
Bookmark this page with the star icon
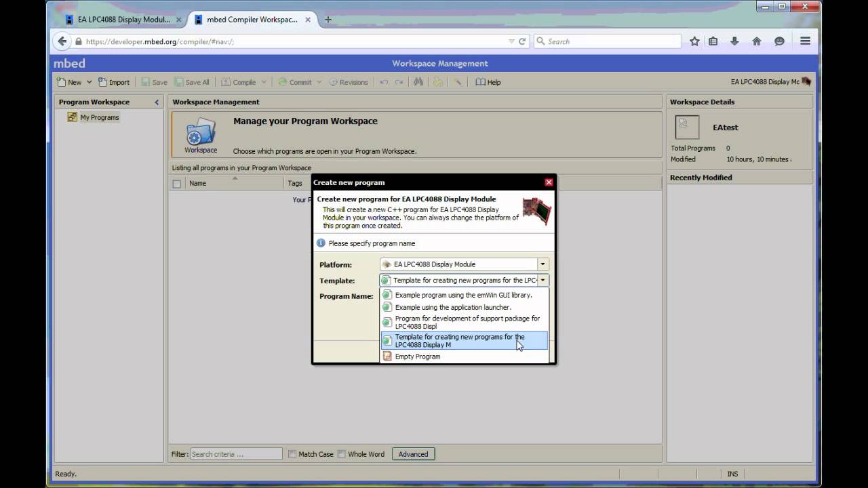(x=694, y=41)
